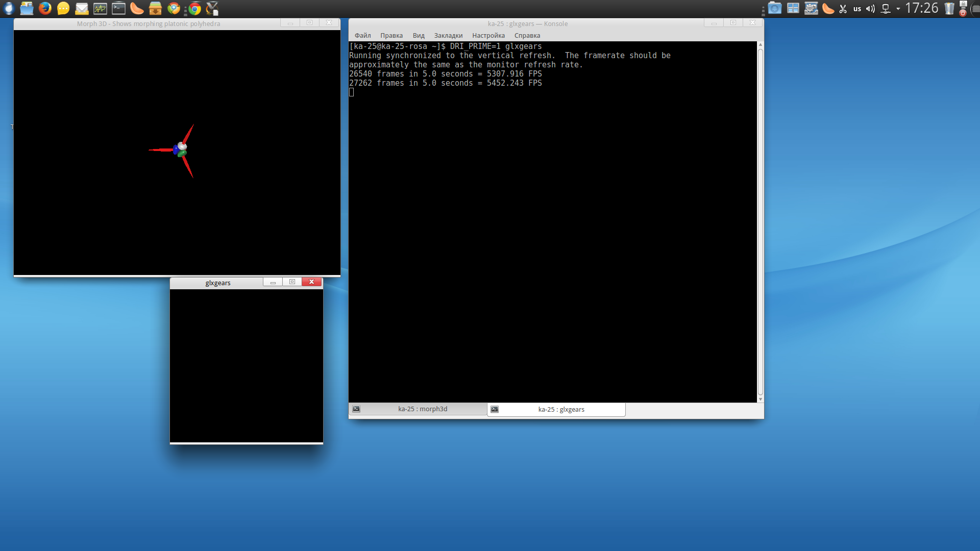Click the red power shutdown button
Viewport: 980px width, 551px height.
(963, 13)
